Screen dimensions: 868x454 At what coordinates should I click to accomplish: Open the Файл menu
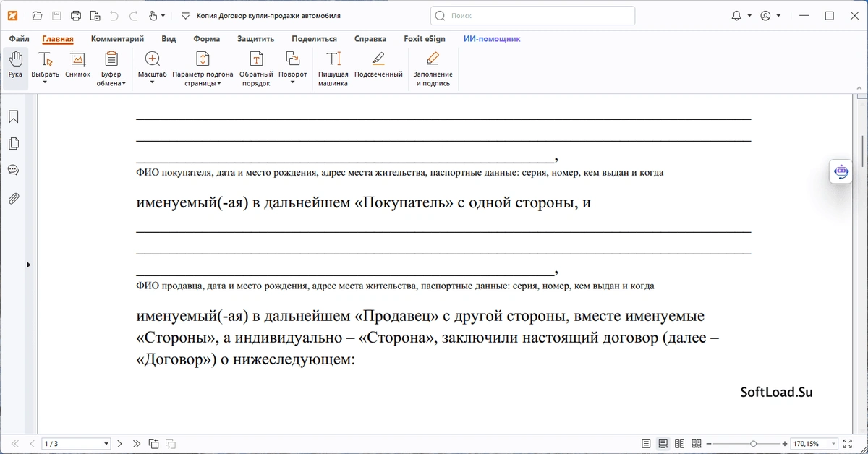tap(20, 39)
